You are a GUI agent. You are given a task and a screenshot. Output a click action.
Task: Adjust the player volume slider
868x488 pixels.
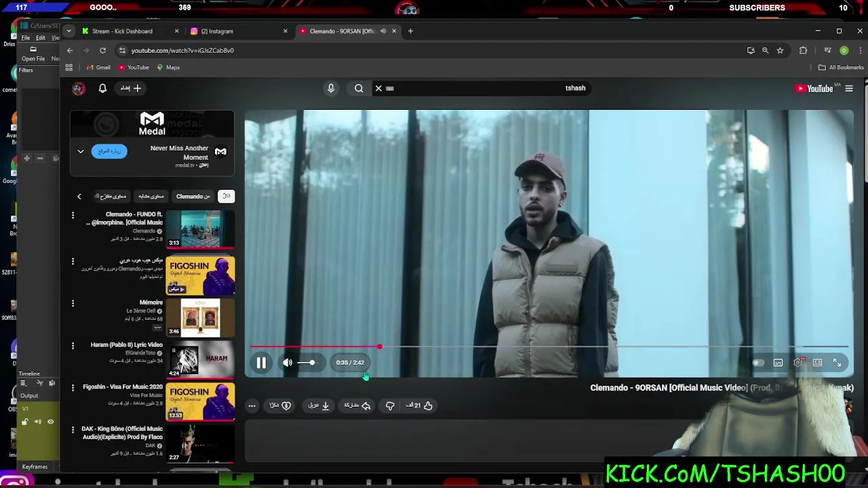click(306, 363)
